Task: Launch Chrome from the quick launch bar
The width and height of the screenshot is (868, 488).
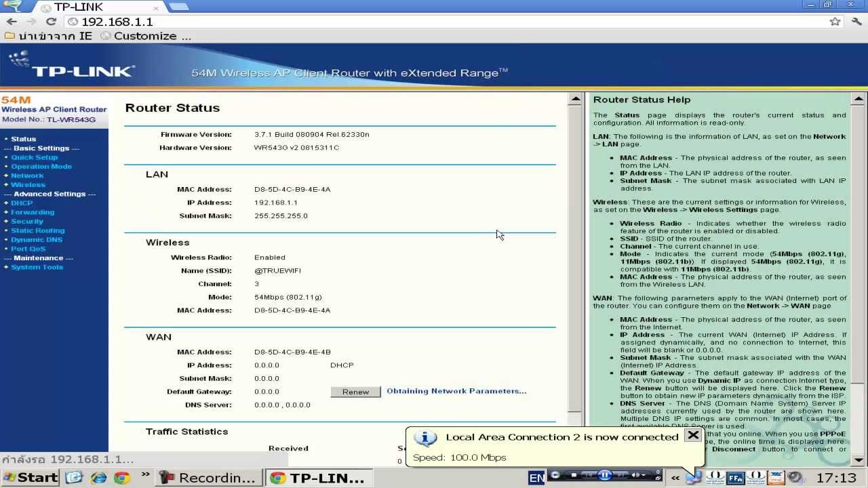Action: 122,478
